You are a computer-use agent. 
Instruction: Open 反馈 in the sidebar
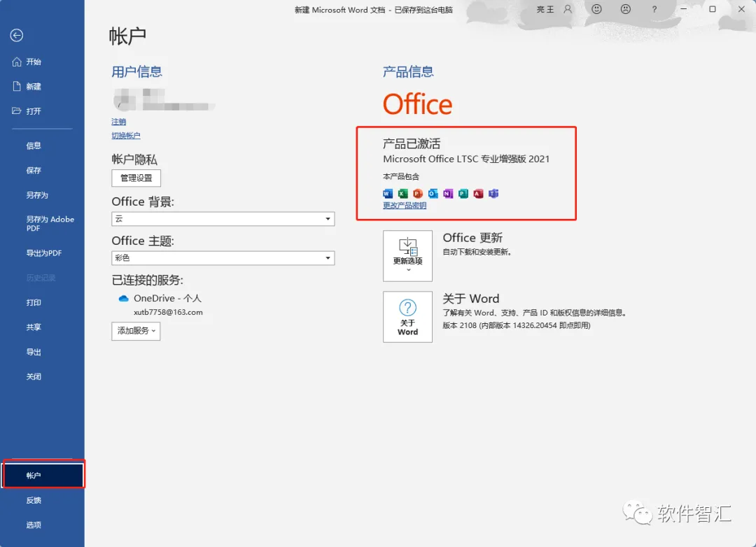34,499
